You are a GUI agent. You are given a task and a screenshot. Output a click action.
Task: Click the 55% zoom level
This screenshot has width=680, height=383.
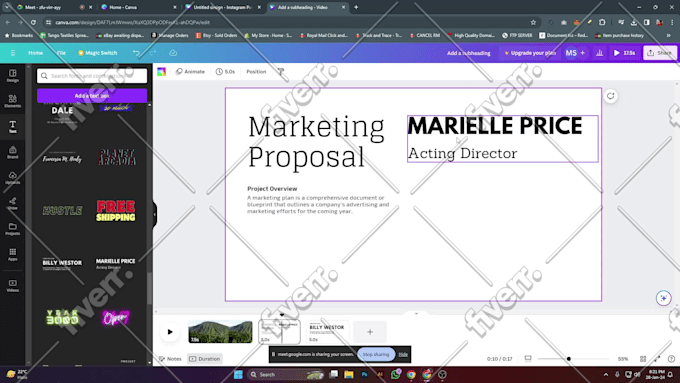pyautogui.click(x=623, y=359)
